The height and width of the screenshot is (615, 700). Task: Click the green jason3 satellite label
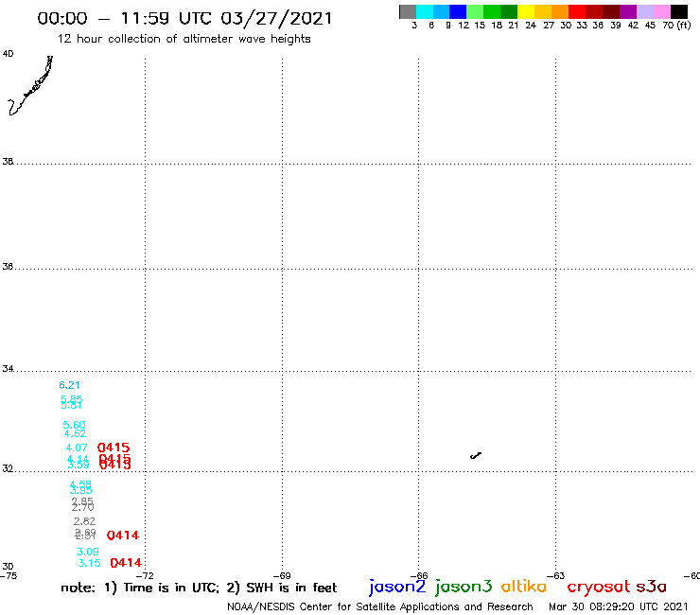pyautogui.click(x=464, y=587)
